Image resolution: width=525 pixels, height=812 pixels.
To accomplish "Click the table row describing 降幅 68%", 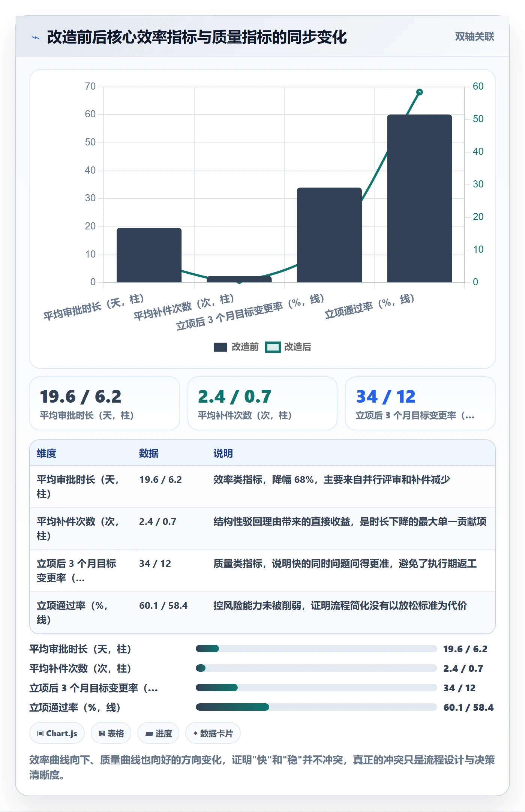I will click(x=262, y=487).
